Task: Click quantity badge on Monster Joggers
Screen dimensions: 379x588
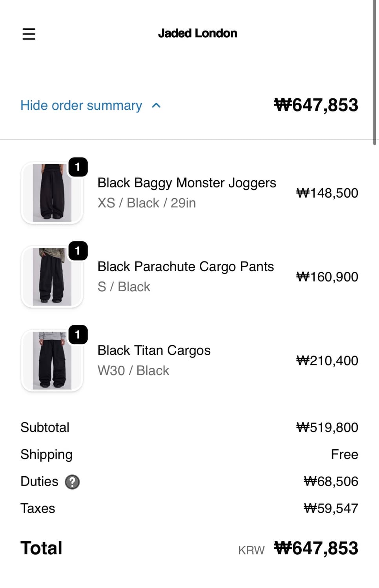Action: (78, 167)
